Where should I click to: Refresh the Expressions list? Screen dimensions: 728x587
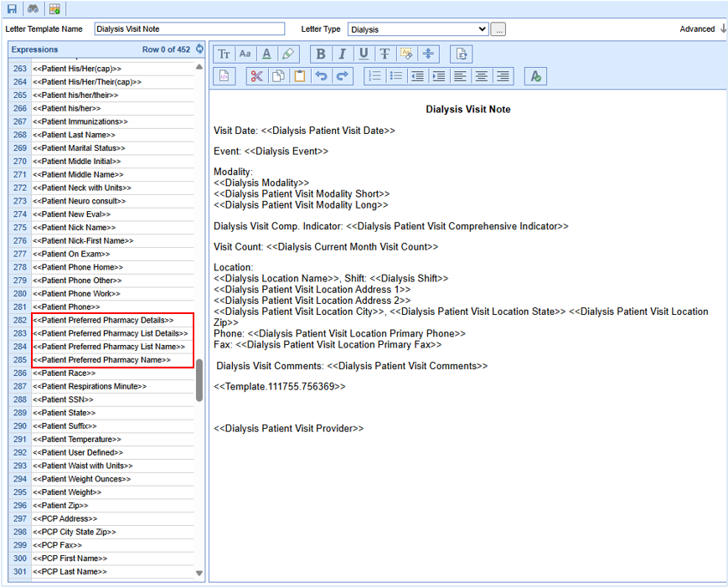[x=199, y=49]
